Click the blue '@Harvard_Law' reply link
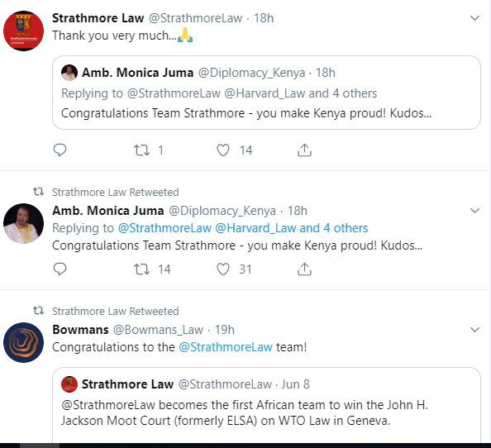 [x=255, y=228]
